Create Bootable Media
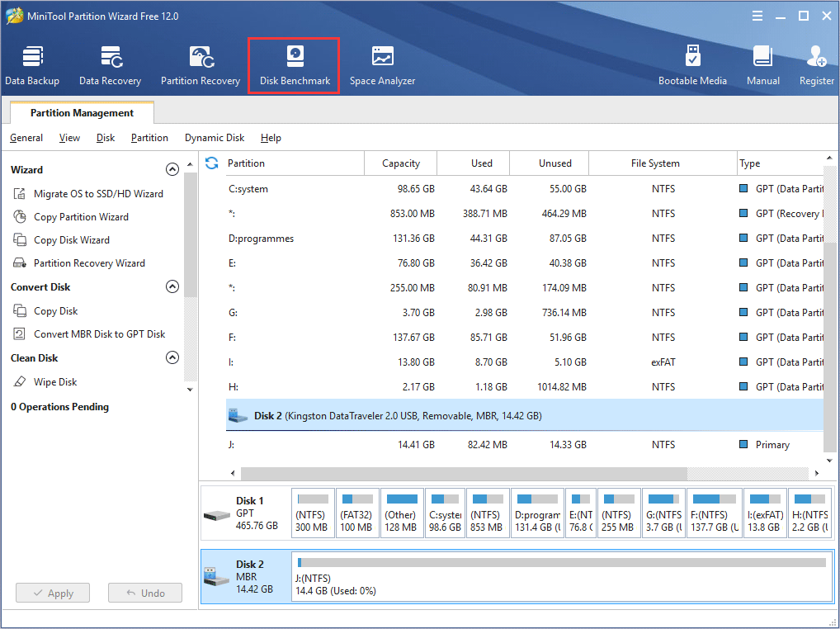The image size is (840, 629). click(692, 66)
